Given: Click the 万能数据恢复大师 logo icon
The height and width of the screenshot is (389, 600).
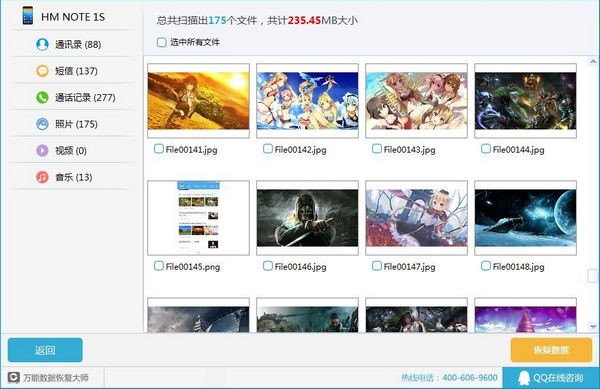Looking at the screenshot, I should tap(13, 378).
